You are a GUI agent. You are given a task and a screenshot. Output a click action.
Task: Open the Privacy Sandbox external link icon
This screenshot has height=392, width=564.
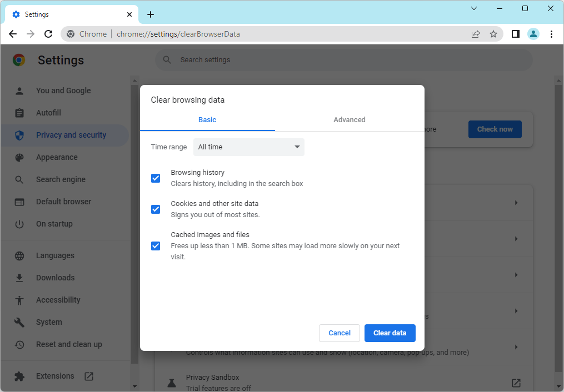point(516,383)
